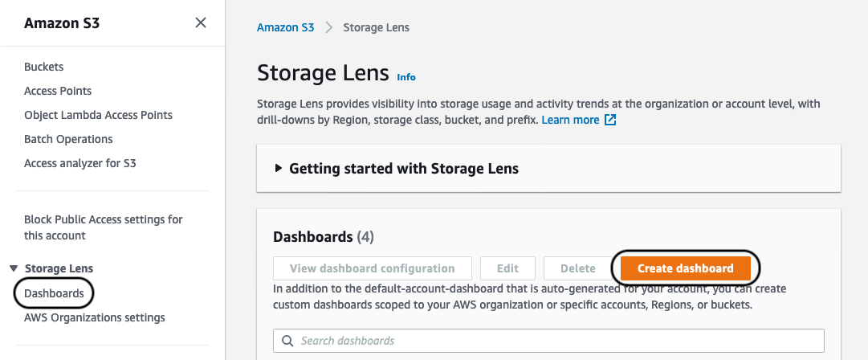The image size is (868, 360).
Task: Go to Object Lambda Access Points
Action: [x=99, y=115]
